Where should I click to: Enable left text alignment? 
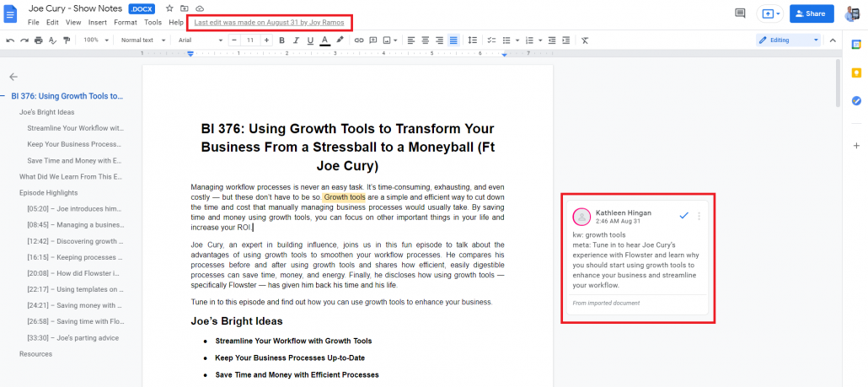click(x=410, y=40)
